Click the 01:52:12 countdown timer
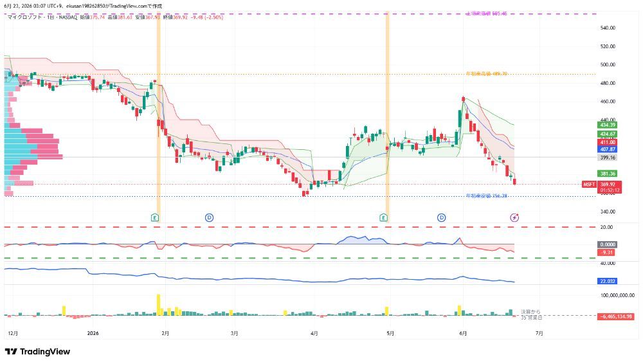This screenshot has height=364, width=643. coord(609,190)
